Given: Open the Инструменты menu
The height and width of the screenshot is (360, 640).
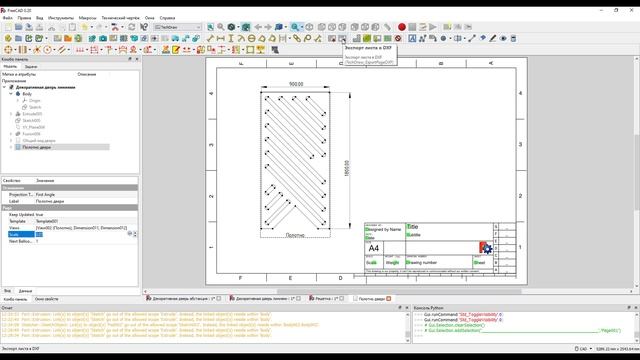Looking at the screenshot, I should pyautogui.click(x=61, y=18).
